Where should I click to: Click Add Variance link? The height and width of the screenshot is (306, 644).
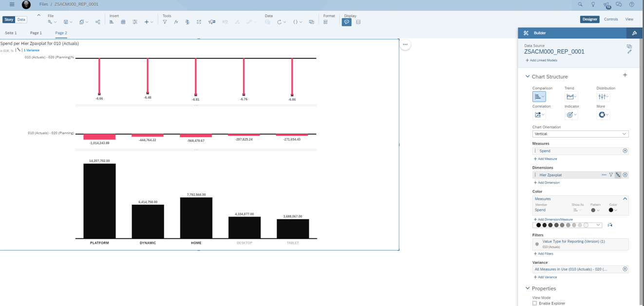coord(546,277)
